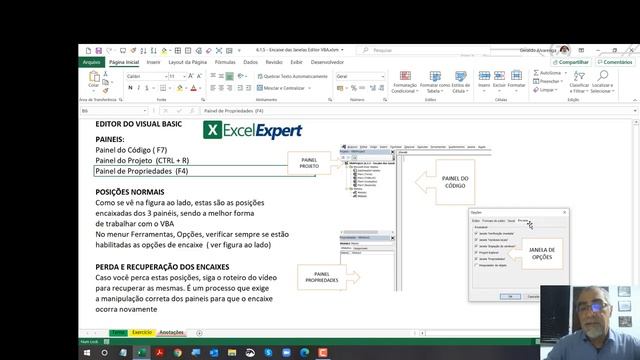Open quick access toolbar customize arrow
Screen dimensions: 640x360
point(239,51)
